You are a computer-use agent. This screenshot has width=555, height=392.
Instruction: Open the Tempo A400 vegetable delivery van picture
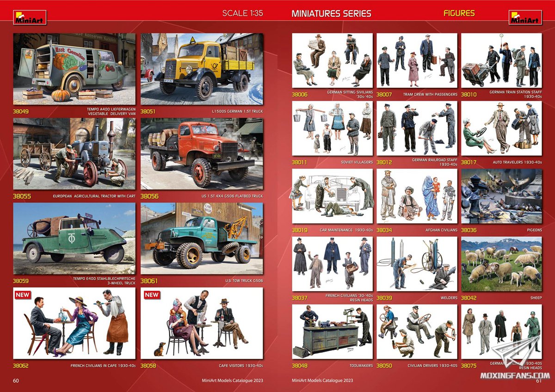coord(74,69)
